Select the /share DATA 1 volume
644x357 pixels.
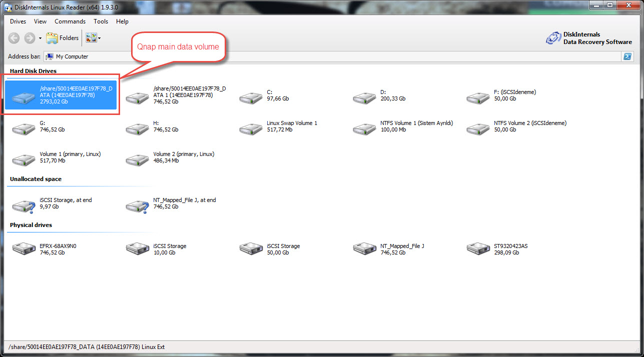tap(175, 95)
